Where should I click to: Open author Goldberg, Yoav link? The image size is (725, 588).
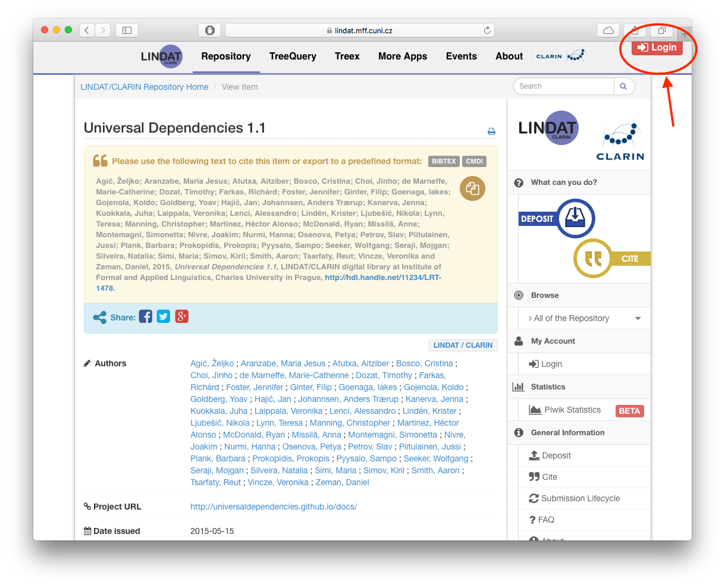[219, 399]
